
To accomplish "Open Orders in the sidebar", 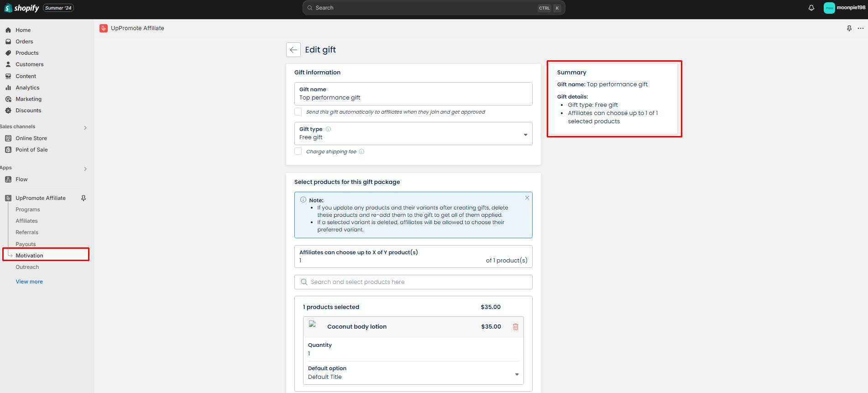I will pos(24,42).
